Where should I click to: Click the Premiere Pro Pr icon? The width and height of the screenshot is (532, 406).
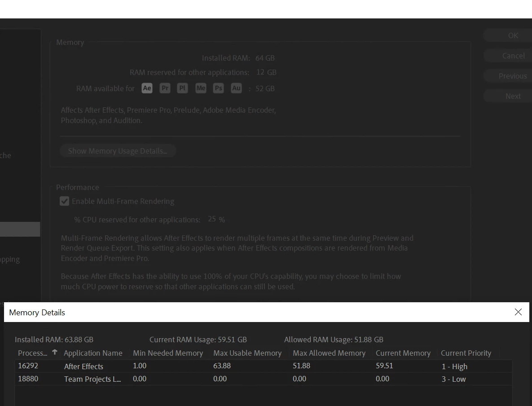(165, 88)
